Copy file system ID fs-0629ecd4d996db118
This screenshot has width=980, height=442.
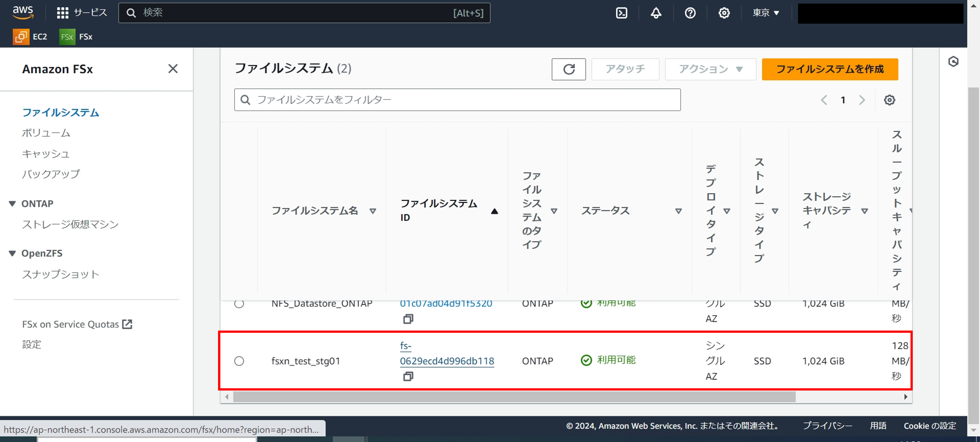coord(408,376)
